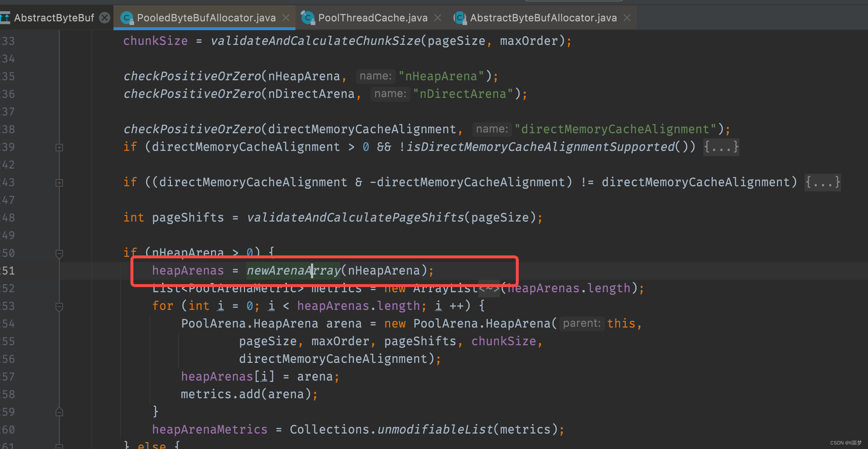Open the AbstractByteBufAllocator.java tab
Screen dimensions: 868x449
pos(543,18)
